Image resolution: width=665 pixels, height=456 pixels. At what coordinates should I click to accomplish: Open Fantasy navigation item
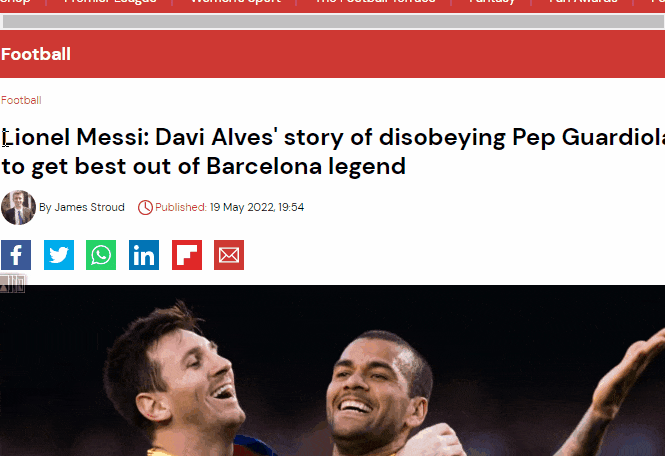[x=492, y=2]
